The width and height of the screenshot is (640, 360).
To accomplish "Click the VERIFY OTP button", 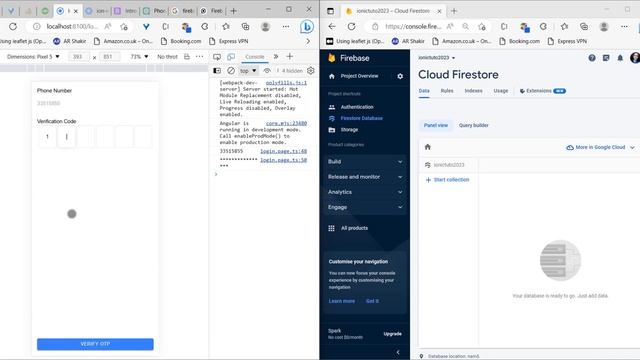I will click(x=95, y=344).
